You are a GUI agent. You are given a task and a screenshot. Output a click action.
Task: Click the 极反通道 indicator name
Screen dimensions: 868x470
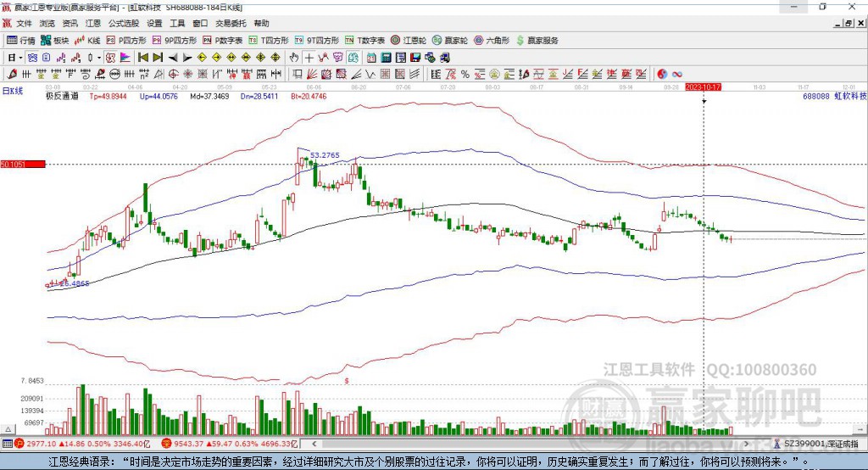click(x=62, y=96)
